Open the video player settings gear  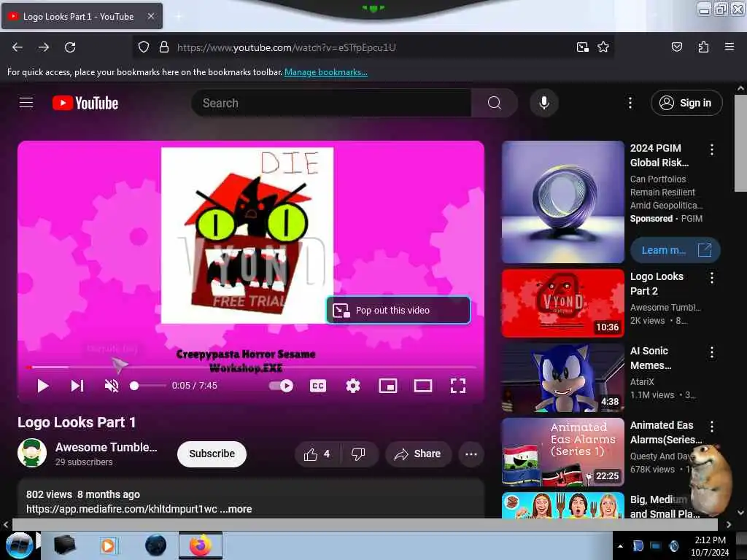coord(353,386)
